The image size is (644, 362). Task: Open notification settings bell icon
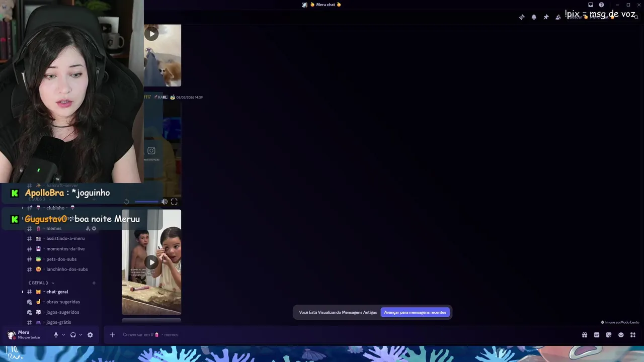(x=534, y=17)
